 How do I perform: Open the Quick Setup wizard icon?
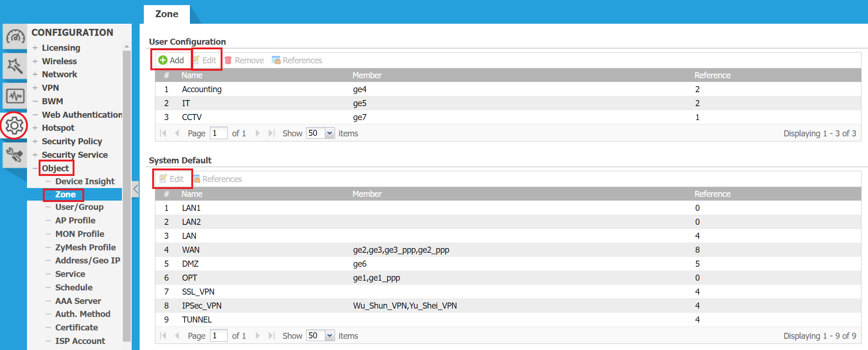(15, 66)
